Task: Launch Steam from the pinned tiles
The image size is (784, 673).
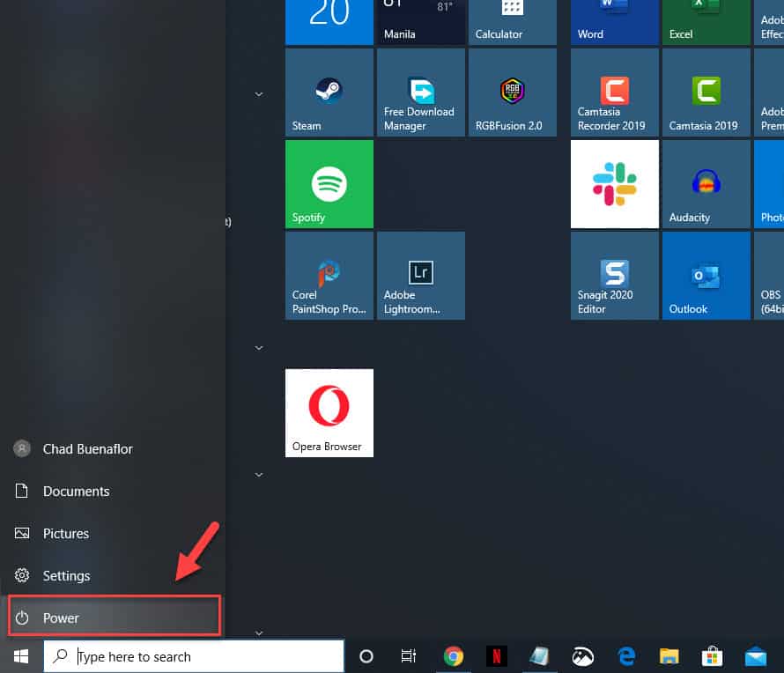Action: [329, 92]
